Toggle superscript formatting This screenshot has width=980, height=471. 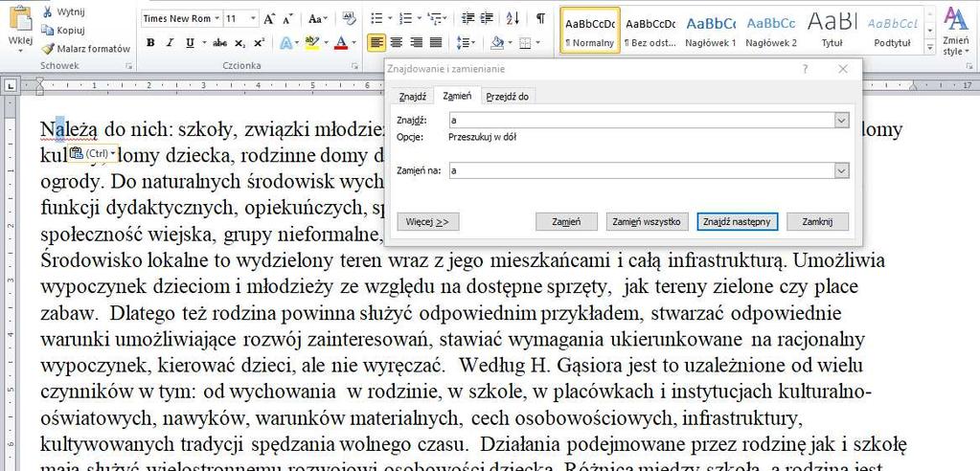pyautogui.click(x=259, y=43)
